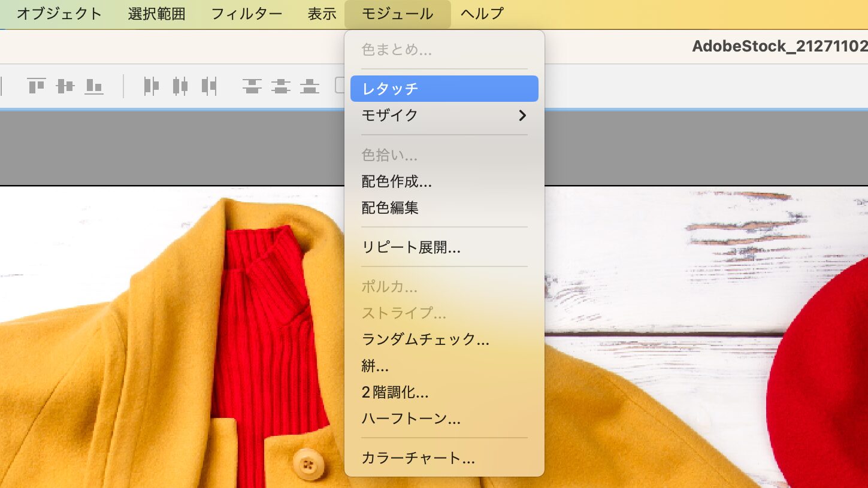This screenshot has height=488, width=868.
Task: Open the ヘルプ menu
Action: point(482,14)
